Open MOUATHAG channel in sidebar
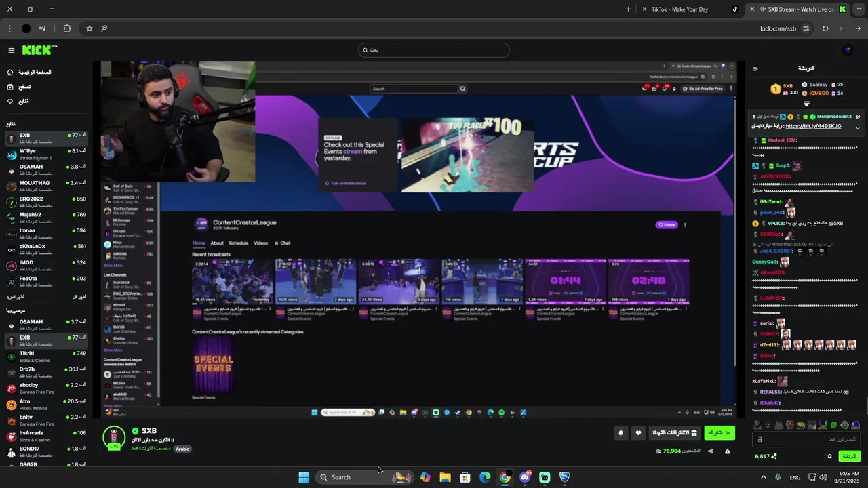868x488 pixels. (45, 186)
